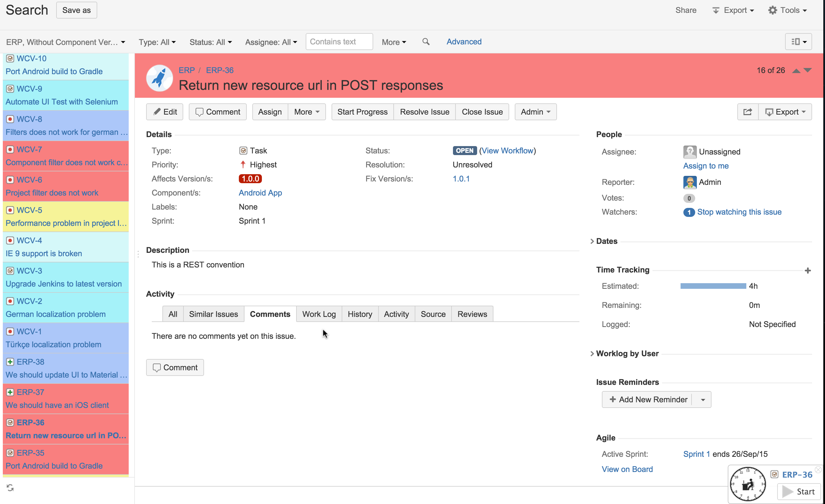Click the Assign to me link
This screenshot has height=504, width=825.
[706, 166]
